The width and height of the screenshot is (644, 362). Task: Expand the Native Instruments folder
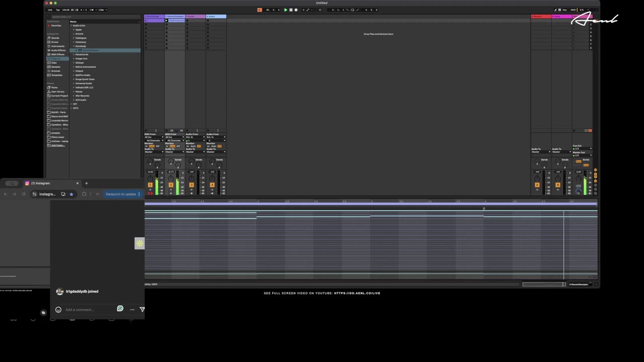point(73,67)
